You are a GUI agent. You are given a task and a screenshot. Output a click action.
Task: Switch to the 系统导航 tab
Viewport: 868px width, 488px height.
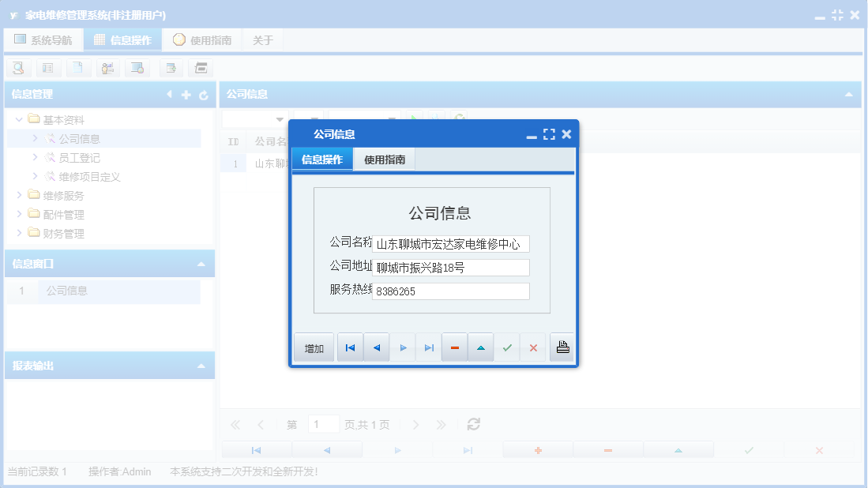pyautogui.click(x=43, y=39)
